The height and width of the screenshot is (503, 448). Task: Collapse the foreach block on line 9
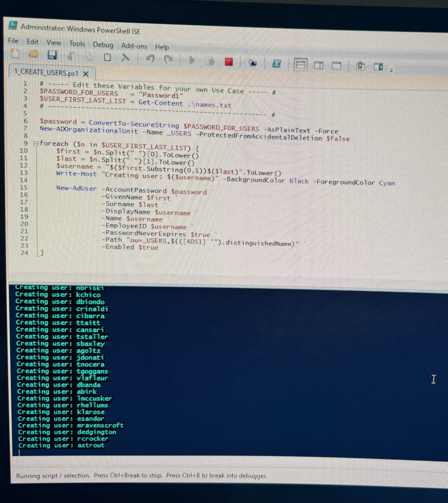36,144
